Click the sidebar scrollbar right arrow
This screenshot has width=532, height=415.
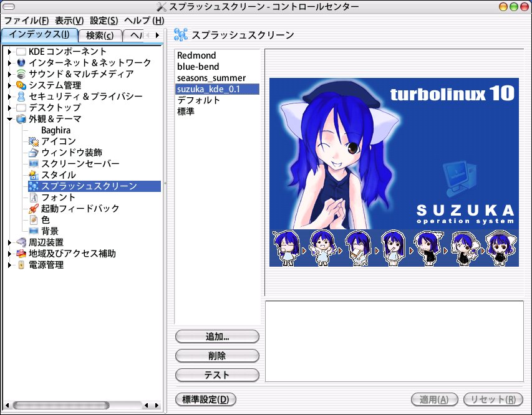point(157,405)
